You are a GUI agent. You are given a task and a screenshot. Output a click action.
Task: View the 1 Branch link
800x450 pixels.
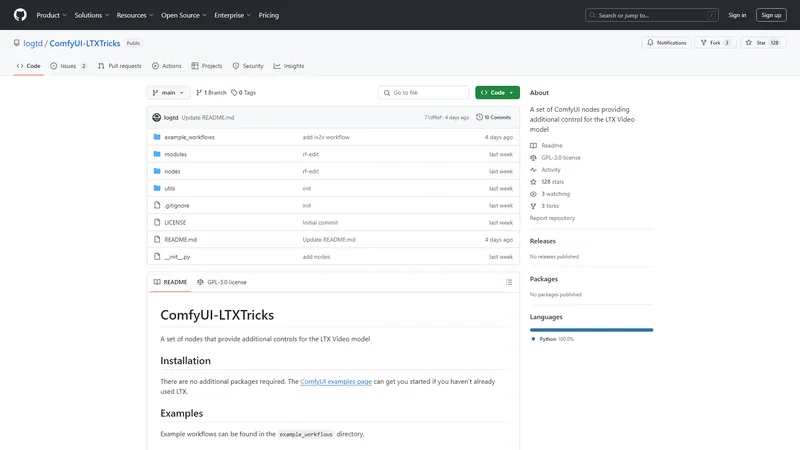[211, 93]
